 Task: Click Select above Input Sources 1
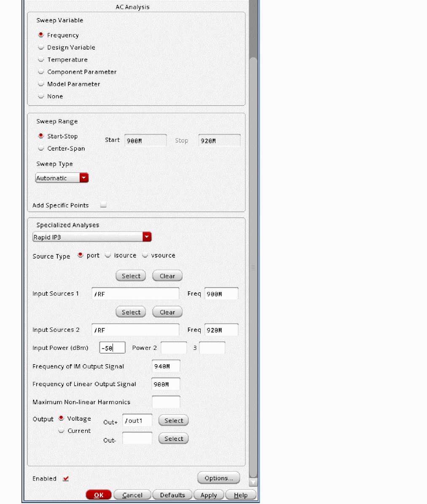pos(131,276)
